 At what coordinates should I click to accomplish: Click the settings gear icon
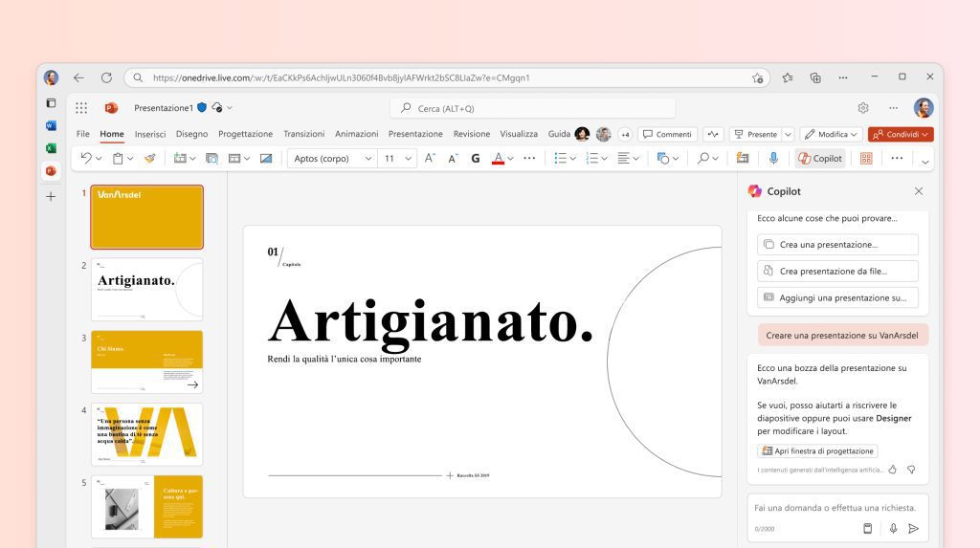863,108
